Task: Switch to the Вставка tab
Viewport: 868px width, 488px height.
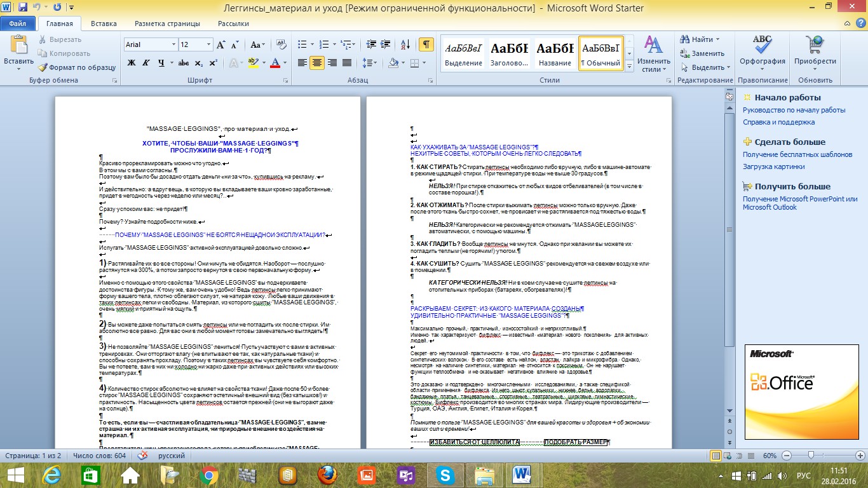Action: point(104,24)
